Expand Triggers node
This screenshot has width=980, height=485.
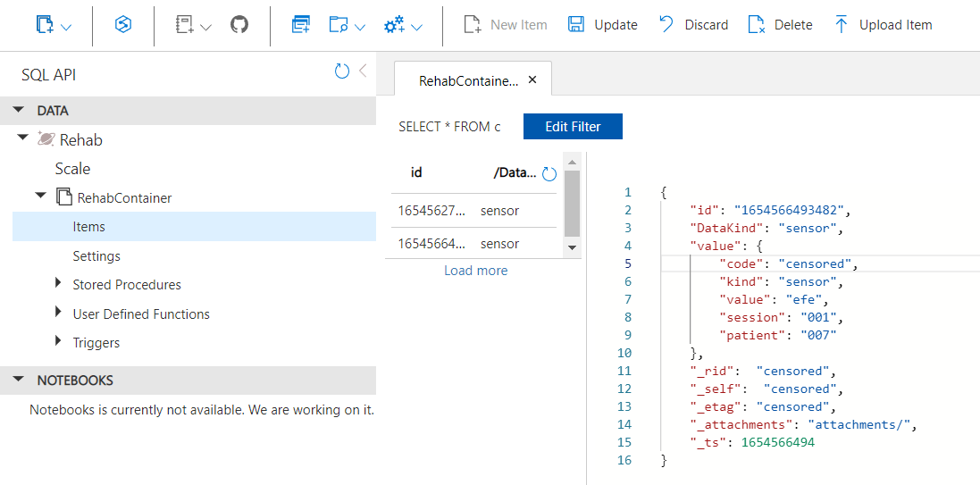[58, 340]
